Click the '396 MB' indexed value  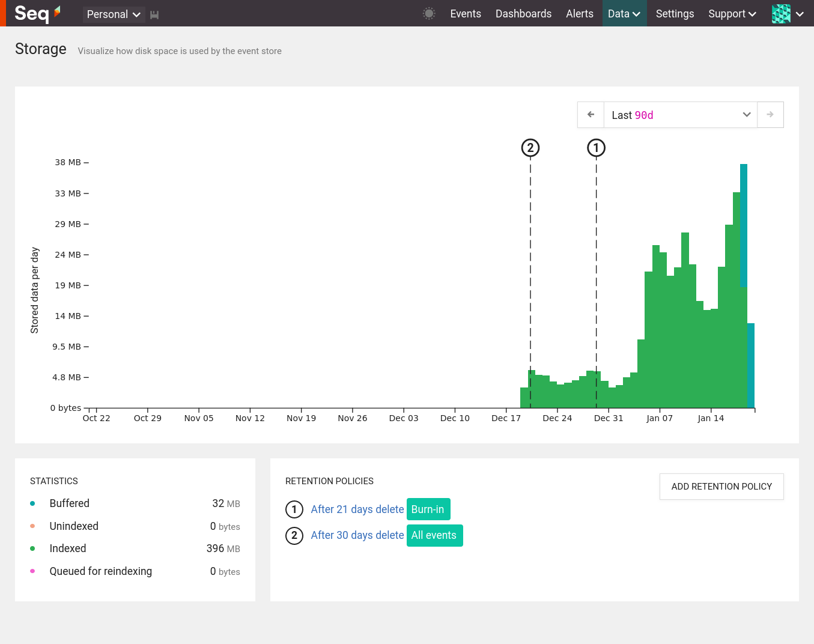pos(223,548)
